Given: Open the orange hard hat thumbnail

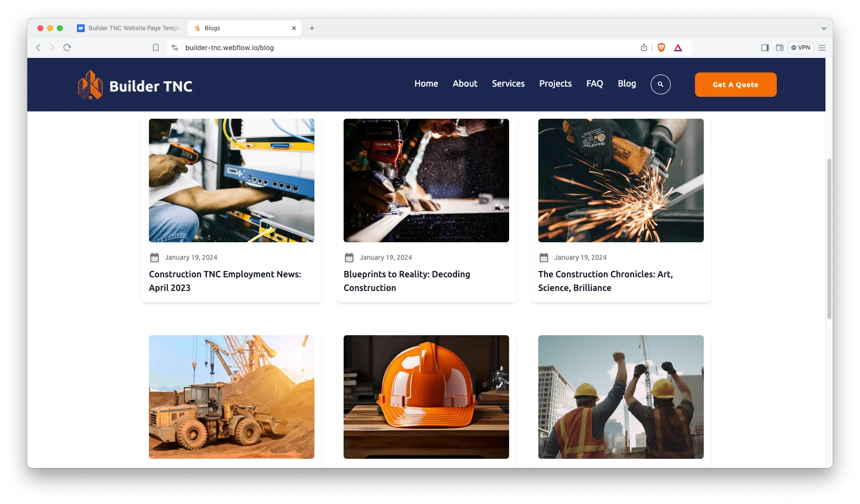Looking at the screenshot, I should tap(426, 396).
